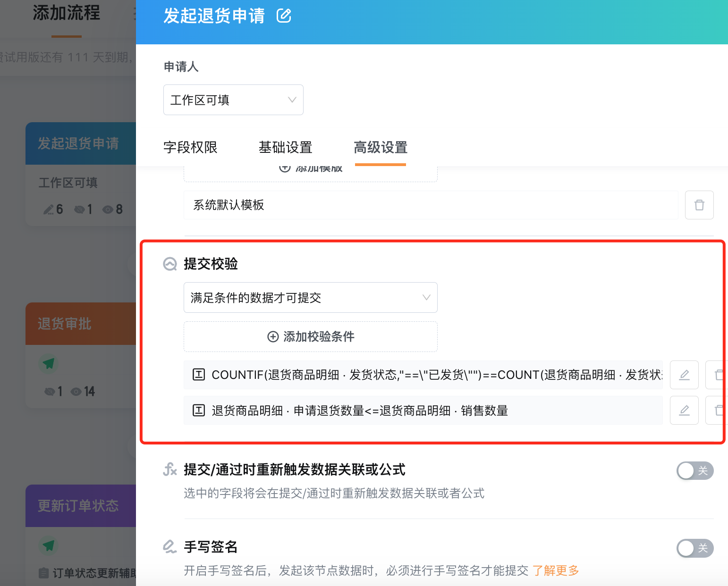
Task: Switch to the 字段权限 tab
Action: 190,147
